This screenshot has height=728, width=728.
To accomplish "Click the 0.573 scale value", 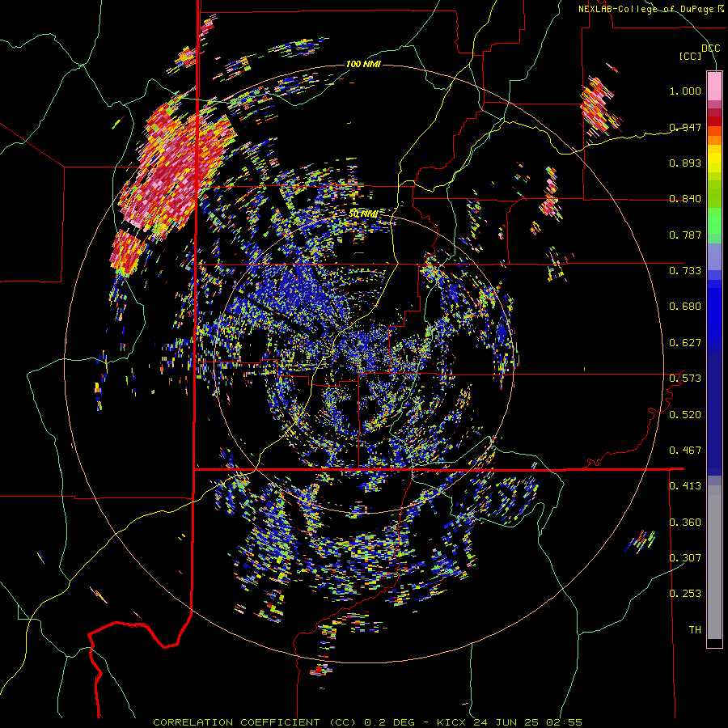I will coord(685,379).
